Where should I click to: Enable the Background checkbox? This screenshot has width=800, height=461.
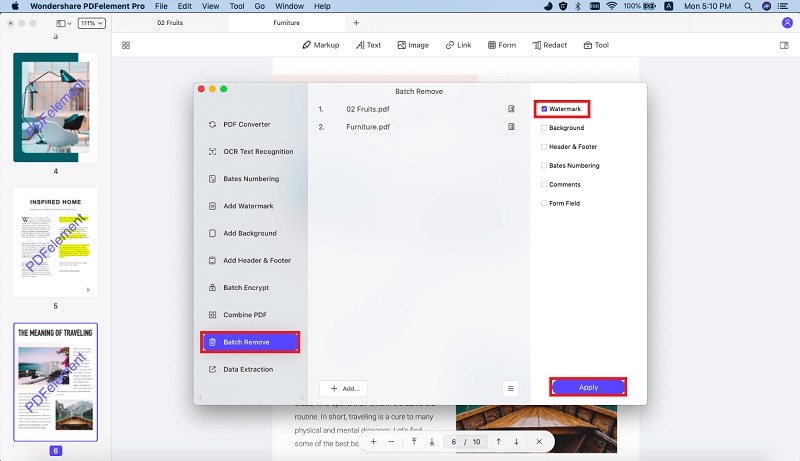(544, 127)
